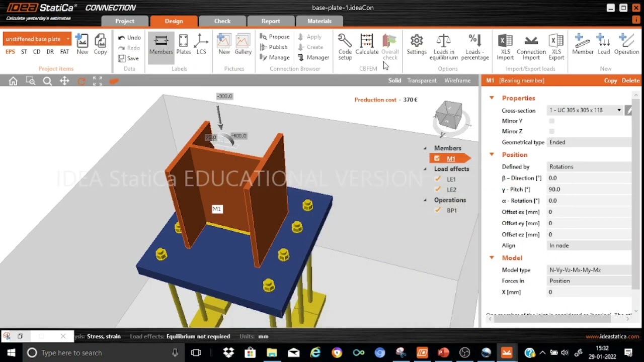Toggle the BP1 operation checkbox
This screenshot has height=362, width=644.
(438, 210)
